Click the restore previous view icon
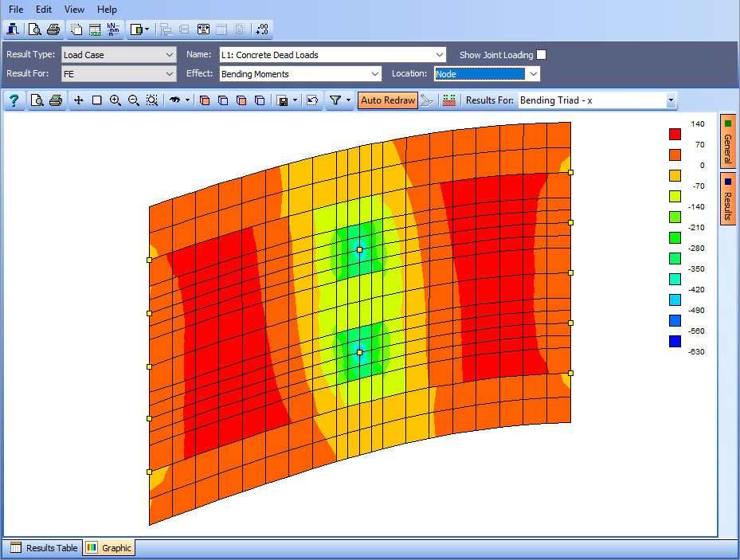Viewport: 740px width, 560px height. click(312, 100)
